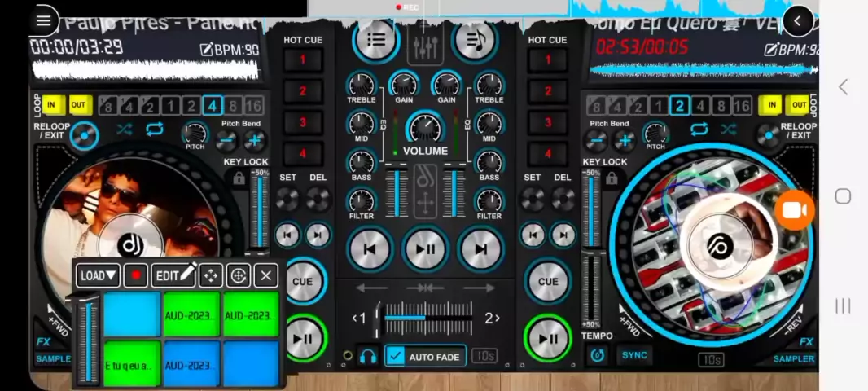Tap the orange screen recorder camera icon
The image size is (868, 391).
(x=793, y=211)
